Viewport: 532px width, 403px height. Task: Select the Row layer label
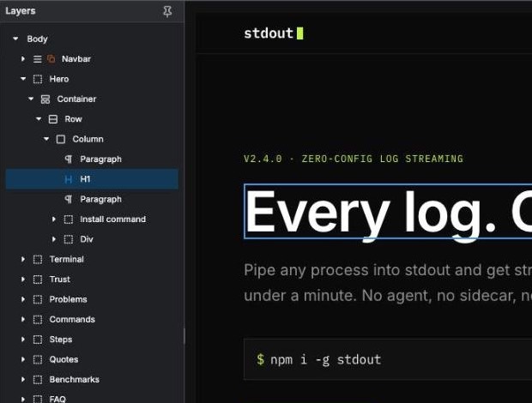(73, 119)
